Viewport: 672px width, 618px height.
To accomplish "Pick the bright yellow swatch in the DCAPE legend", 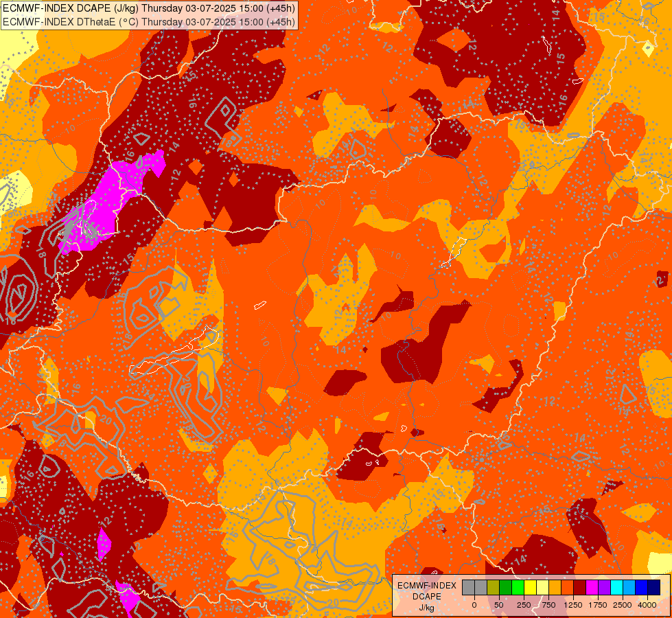I will pyautogui.click(x=530, y=587).
